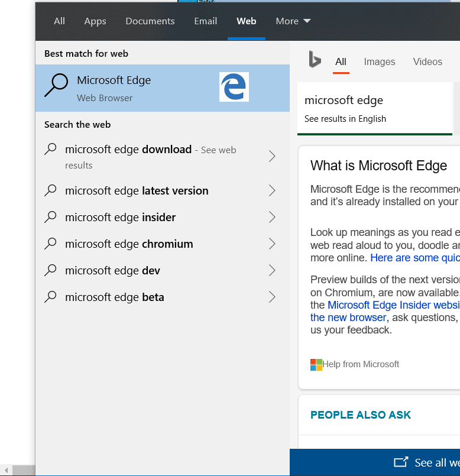This screenshot has height=476, width=460.
Task: Open the More dropdown menu
Action: point(293,21)
